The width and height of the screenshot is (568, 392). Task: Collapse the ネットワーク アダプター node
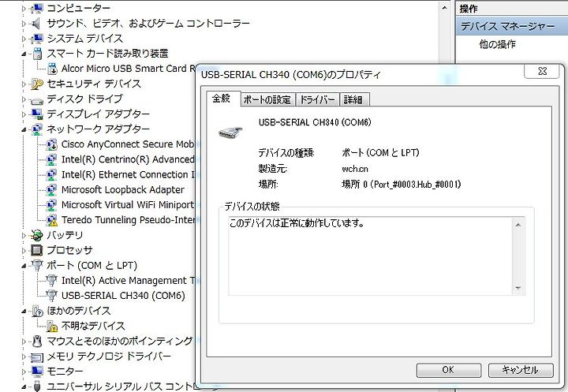[24, 129]
